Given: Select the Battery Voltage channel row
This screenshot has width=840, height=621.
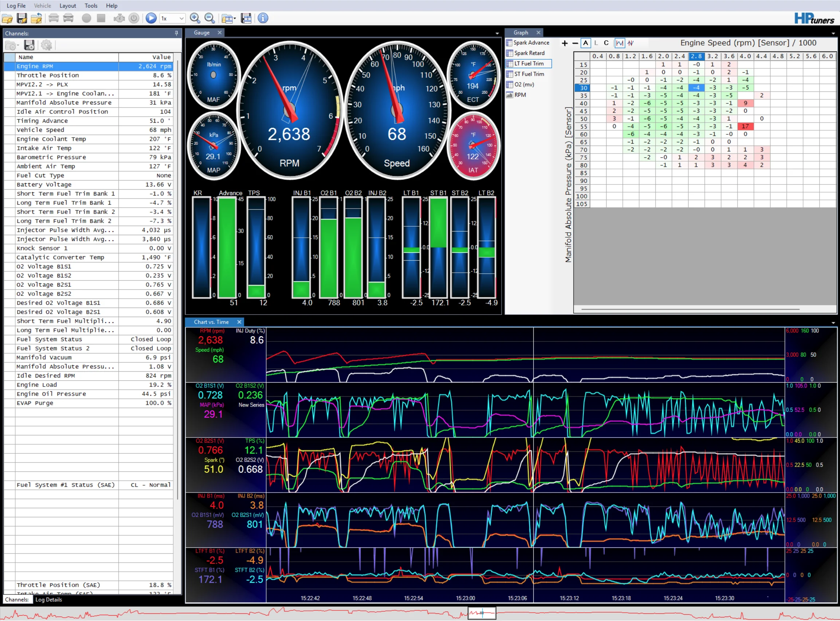Looking at the screenshot, I should [89, 185].
